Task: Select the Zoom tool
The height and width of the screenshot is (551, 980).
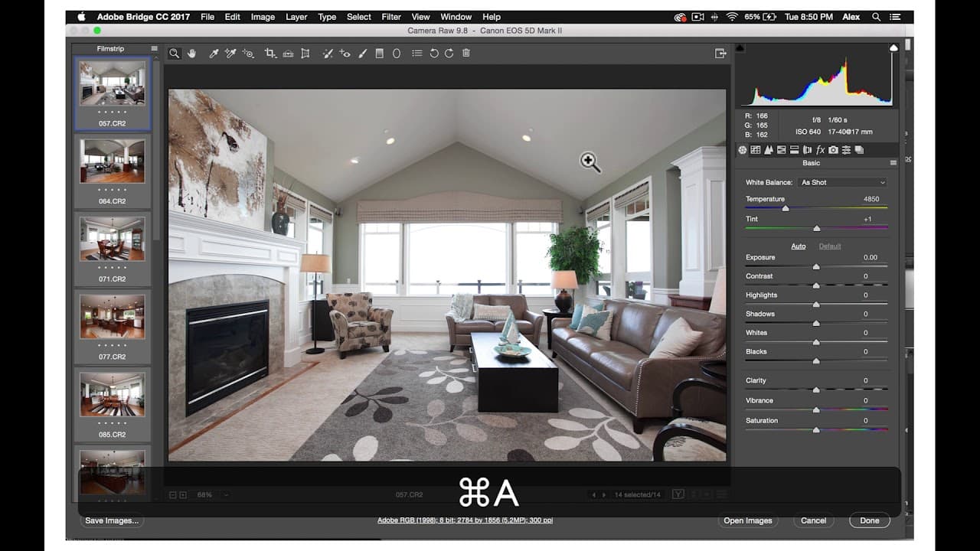Action: 175,54
